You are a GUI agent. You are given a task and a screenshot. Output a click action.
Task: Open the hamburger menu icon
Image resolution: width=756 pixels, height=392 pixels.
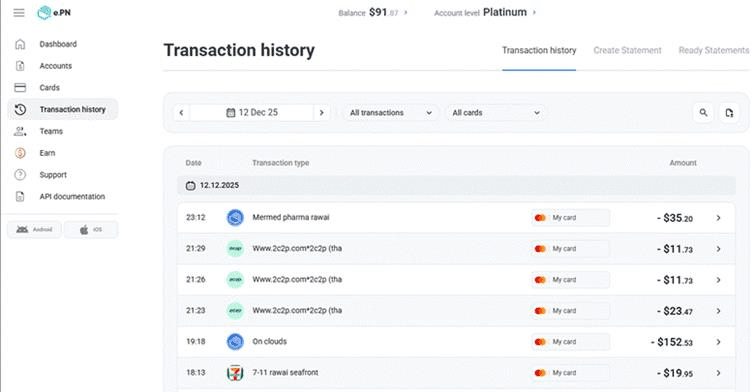[19, 13]
